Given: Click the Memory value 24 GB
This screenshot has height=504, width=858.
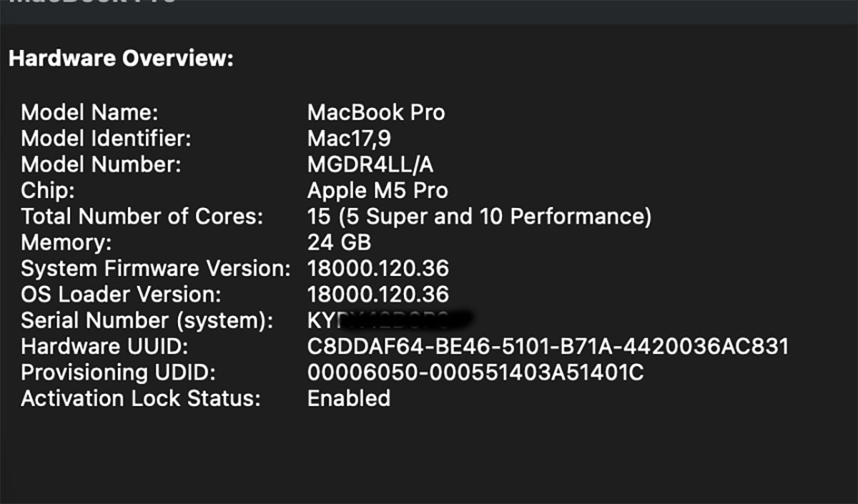Looking at the screenshot, I should click(x=339, y=242).
